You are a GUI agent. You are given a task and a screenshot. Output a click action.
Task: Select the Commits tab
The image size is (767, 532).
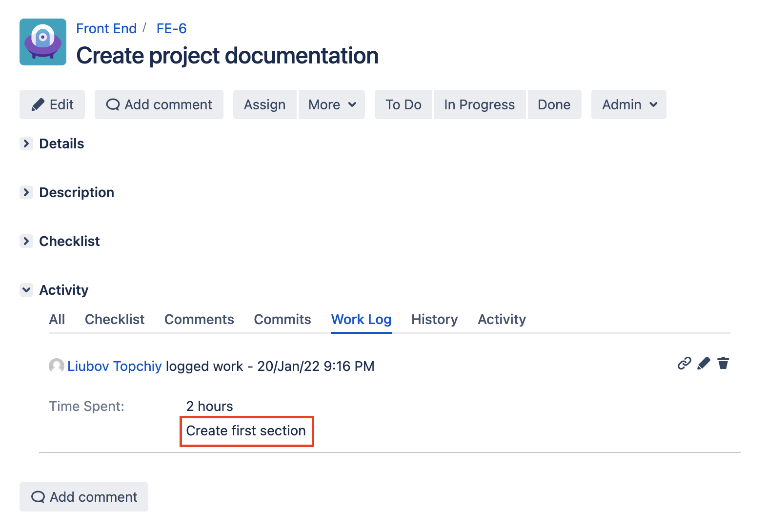[x=282, y=319]
